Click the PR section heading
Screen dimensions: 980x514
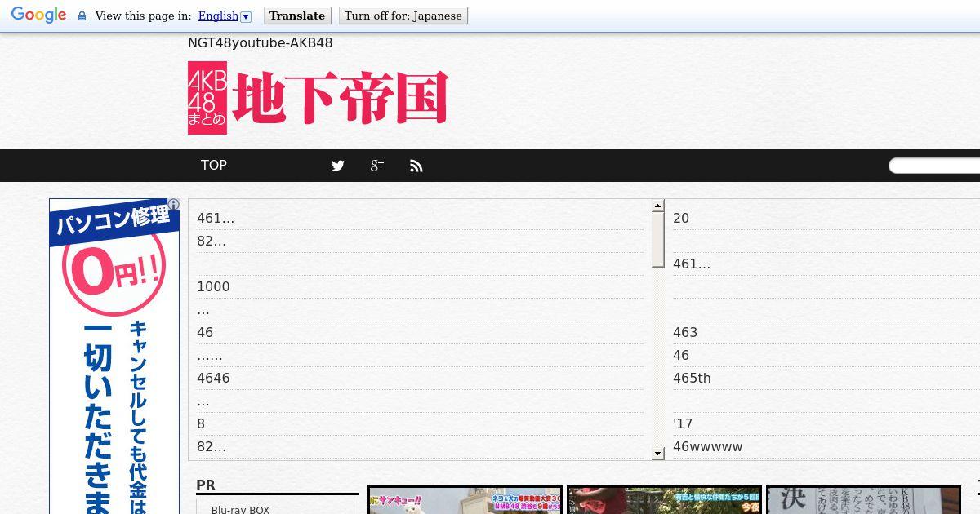click(x=206, y=485)
